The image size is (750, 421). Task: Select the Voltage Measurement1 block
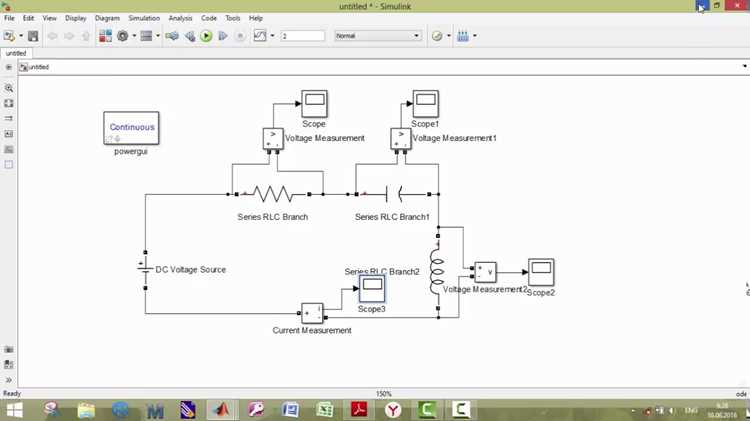(401, 139)
